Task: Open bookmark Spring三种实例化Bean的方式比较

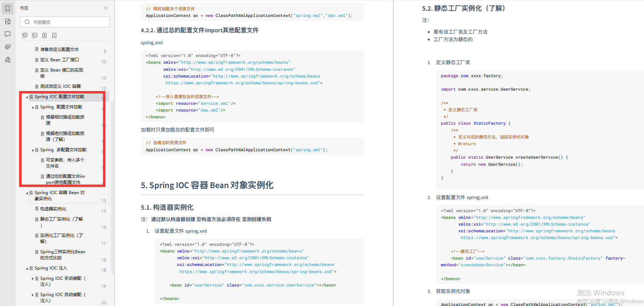Action: (x=63, y=255)
